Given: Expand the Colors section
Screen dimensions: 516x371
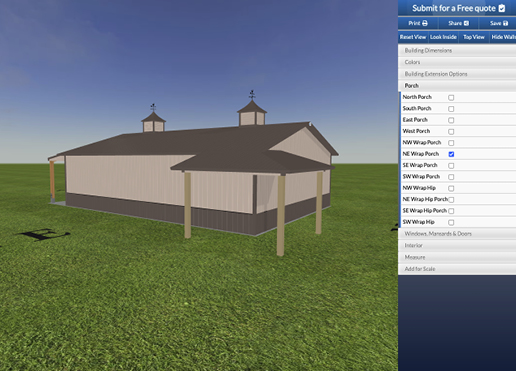Looking at the screenshot, I should [457, 62].
